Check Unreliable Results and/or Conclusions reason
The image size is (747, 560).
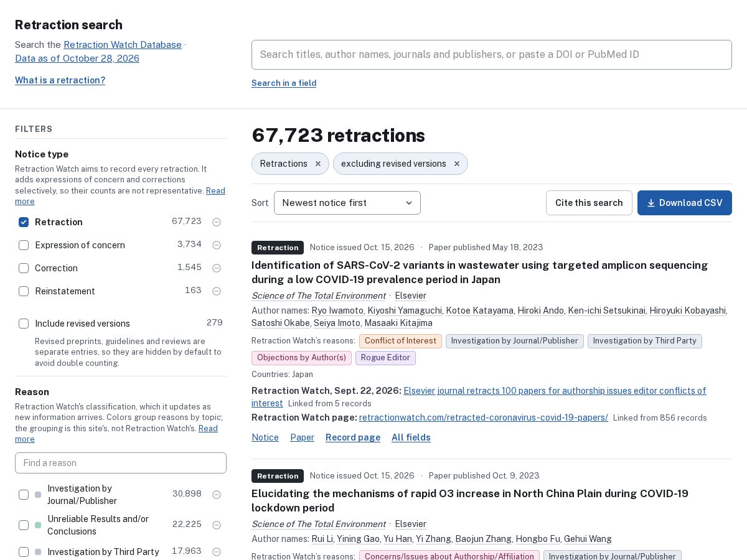pyautogui.click(x=24, y=525)
